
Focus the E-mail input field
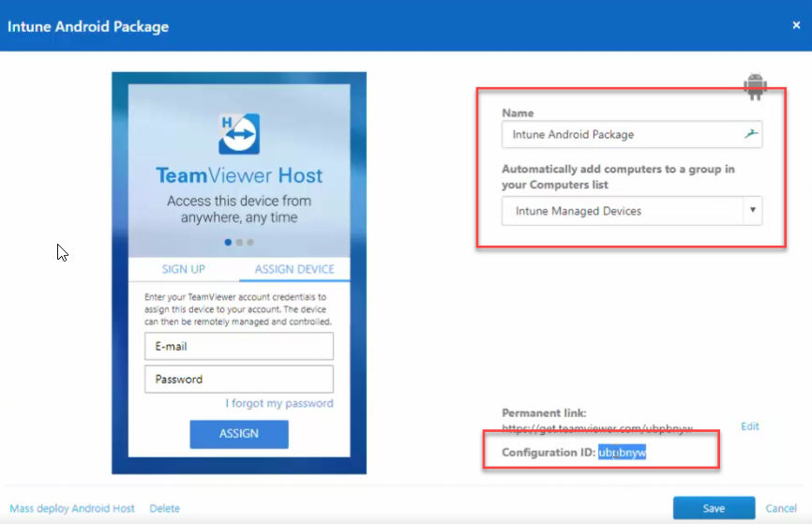[239, 346]
